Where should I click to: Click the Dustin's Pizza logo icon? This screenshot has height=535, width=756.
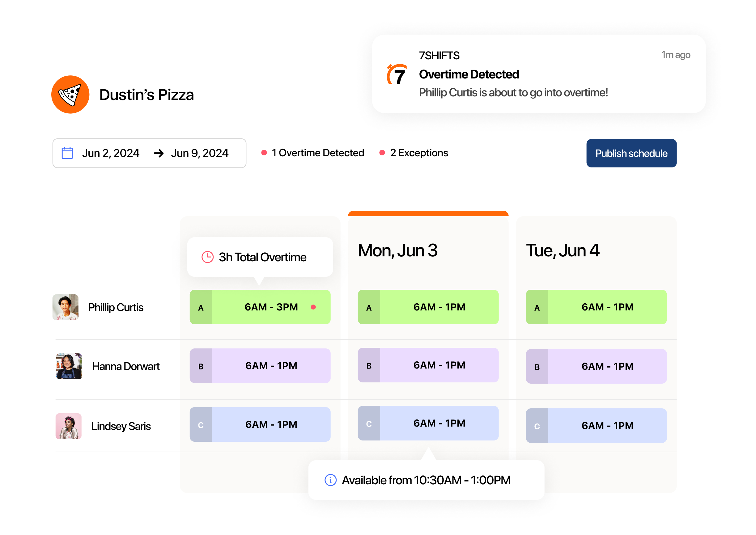tap(70, 95)
